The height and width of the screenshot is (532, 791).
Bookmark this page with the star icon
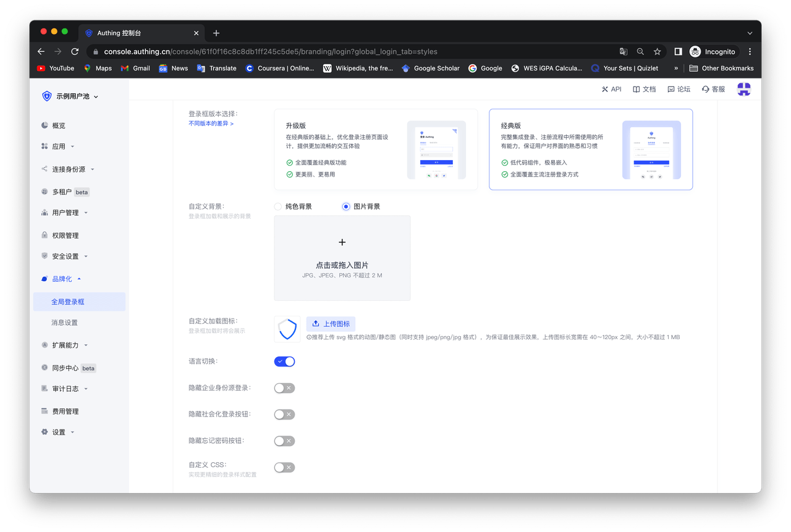(658, 52)
